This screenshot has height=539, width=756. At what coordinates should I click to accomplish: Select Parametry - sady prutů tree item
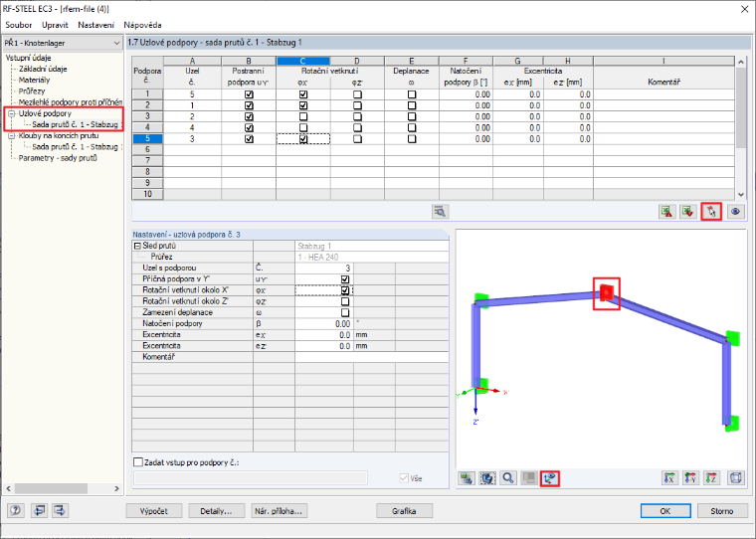point(58,158)
